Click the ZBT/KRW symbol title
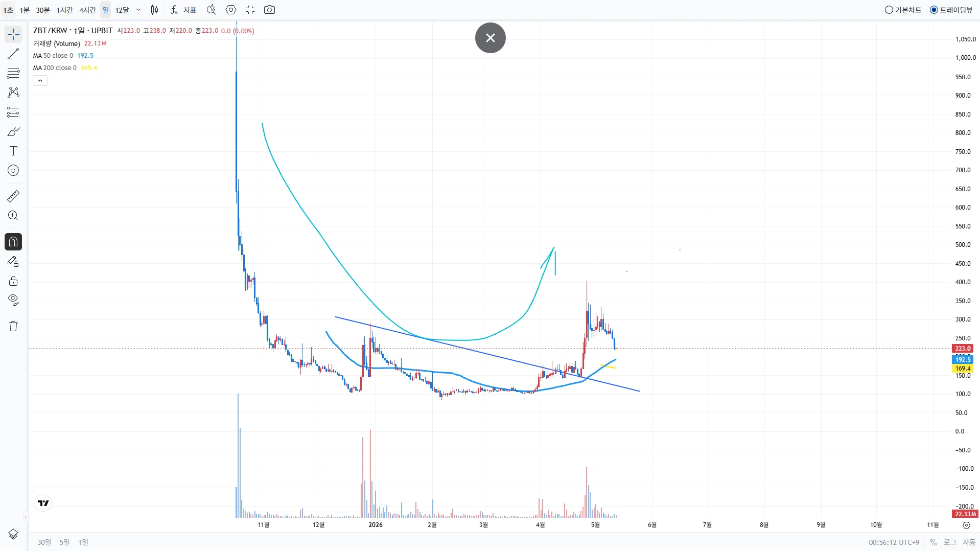The width and height of the screenshot is (980, 551). pyautogui.click(x=73, y=31)
